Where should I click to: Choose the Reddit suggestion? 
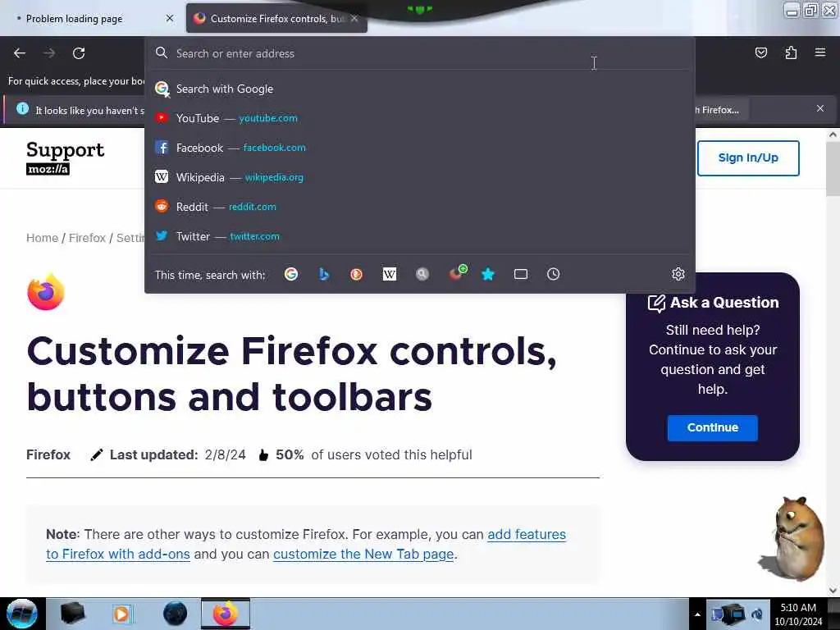tap(420, 207)
